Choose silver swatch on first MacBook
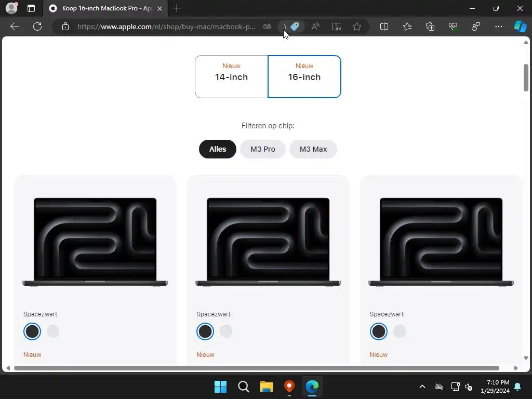This screenshot has width=532, height=399. pyautogui.click(x=53, y=331)
